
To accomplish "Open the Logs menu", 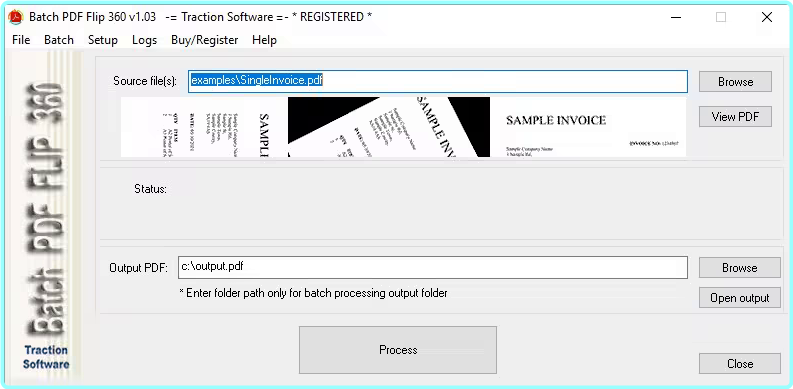I will (144, 40).
